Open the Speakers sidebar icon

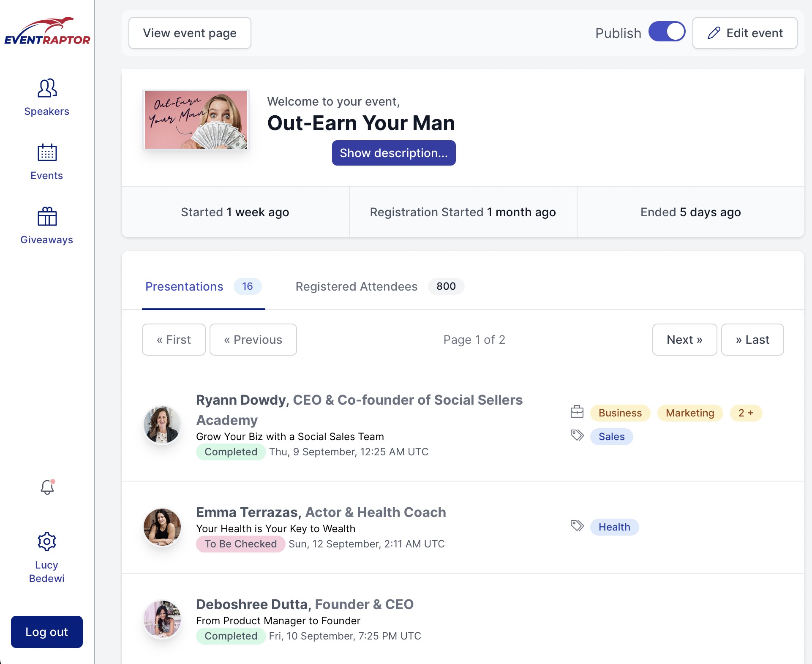(47, 88)
